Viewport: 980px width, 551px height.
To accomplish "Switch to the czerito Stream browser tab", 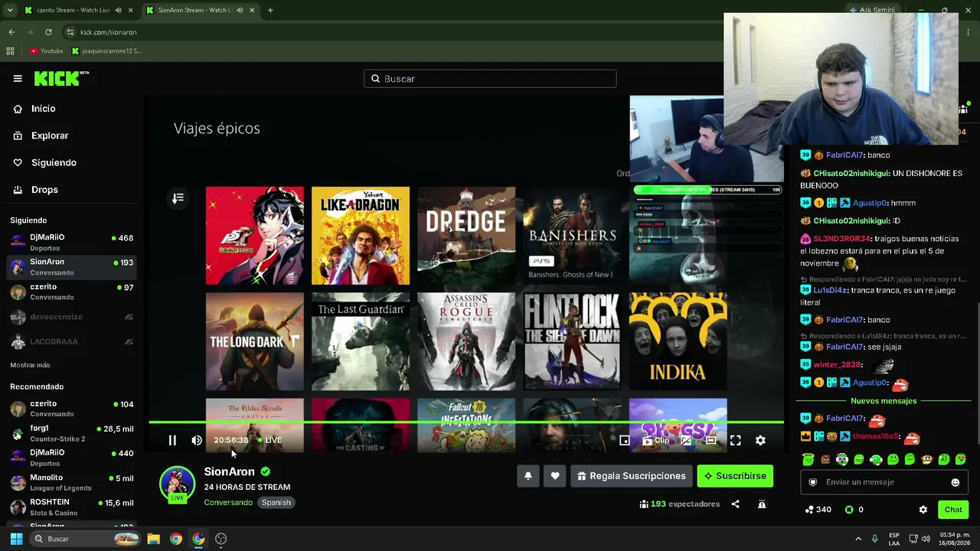I will [x=73, y=10].
